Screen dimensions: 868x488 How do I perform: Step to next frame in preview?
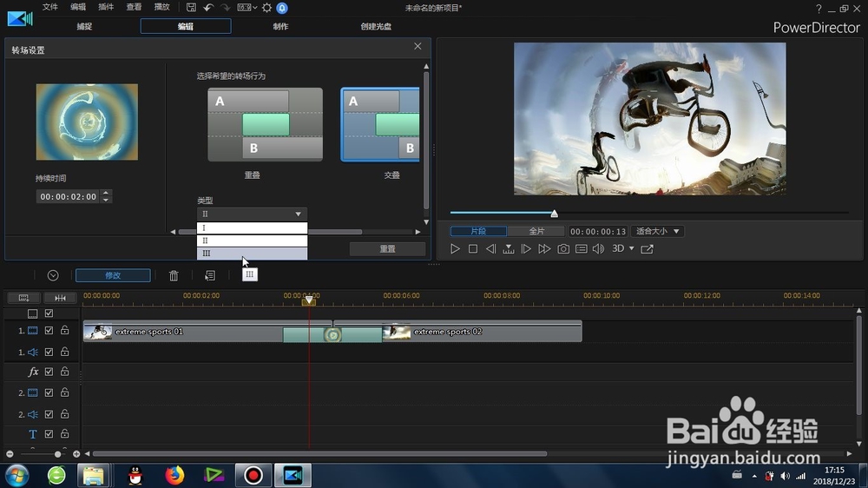[526, 248]
